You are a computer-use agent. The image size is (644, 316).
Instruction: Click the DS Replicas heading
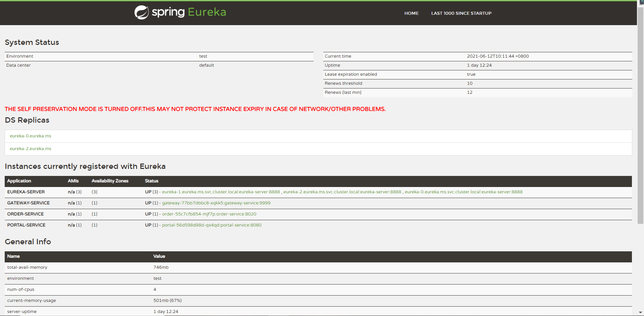(27, 120)
